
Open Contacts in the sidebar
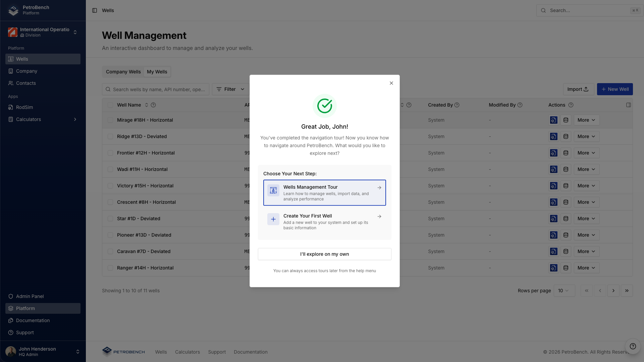[x=26, y=83]
